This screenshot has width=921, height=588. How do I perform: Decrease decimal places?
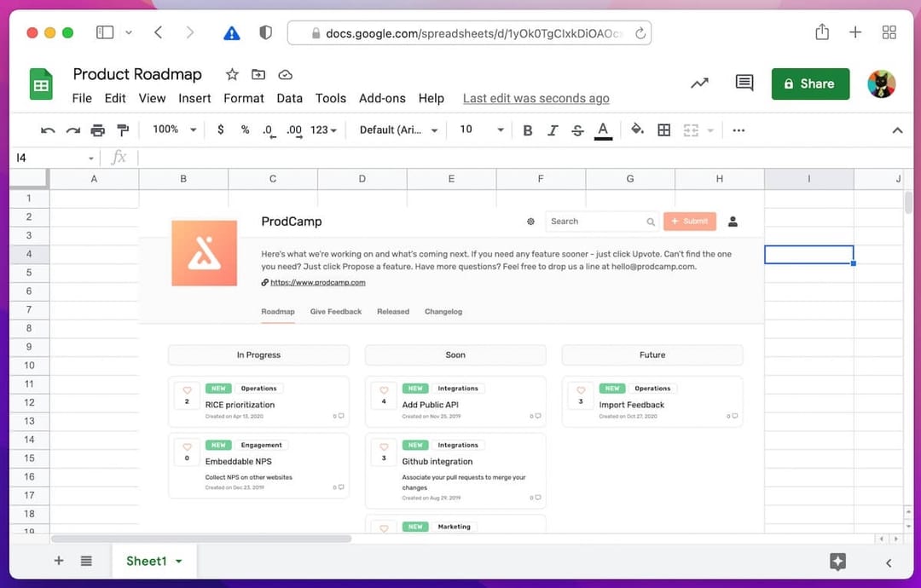269,131
